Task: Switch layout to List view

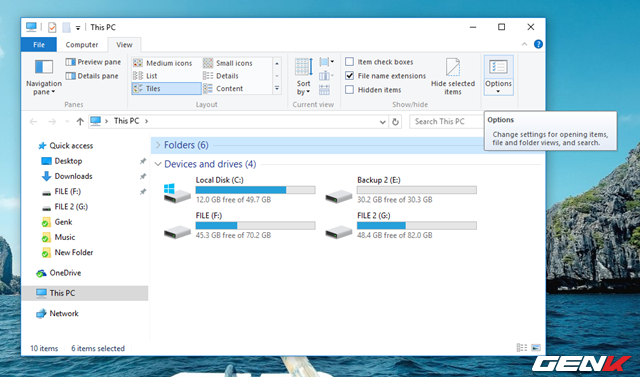Action: [146, 76]
